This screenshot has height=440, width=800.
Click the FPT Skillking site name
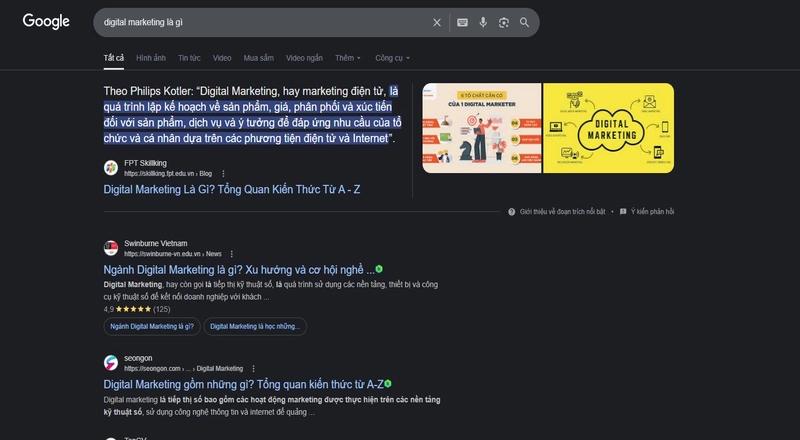[x=145, y=163]
